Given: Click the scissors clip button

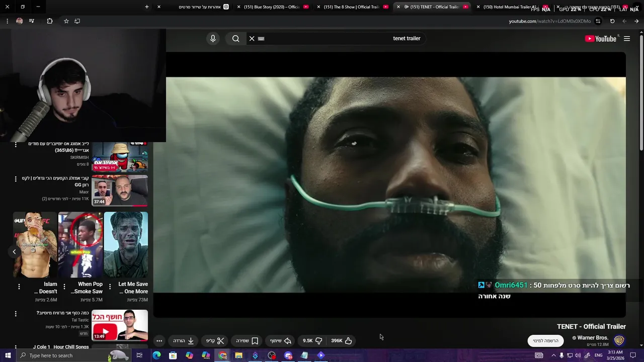Looking at the screenshot, I should 215,340.
